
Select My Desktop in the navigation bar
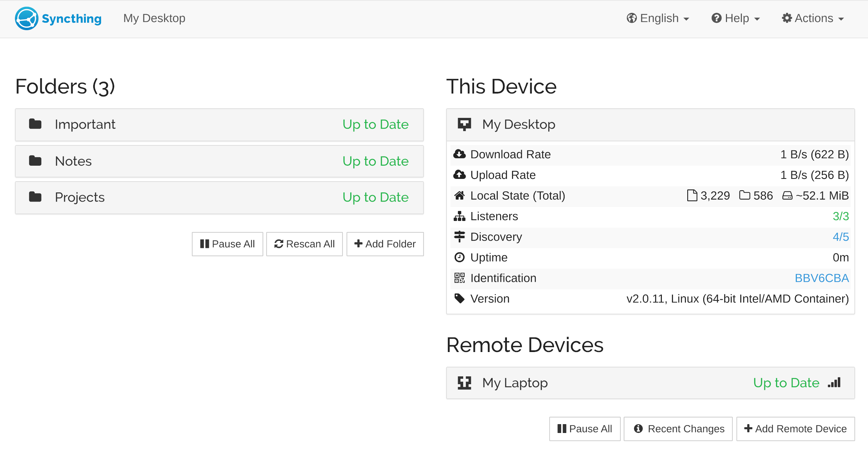pos(154,18)
